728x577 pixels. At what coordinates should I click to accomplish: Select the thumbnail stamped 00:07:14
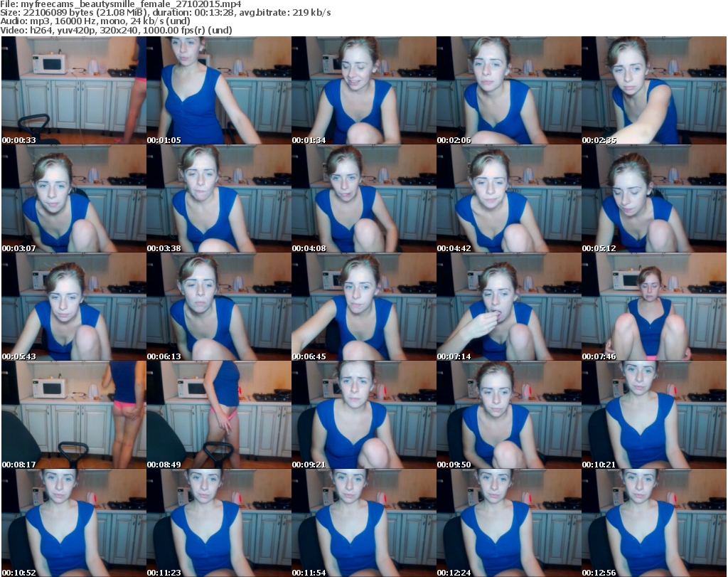[x=509, y=307]
